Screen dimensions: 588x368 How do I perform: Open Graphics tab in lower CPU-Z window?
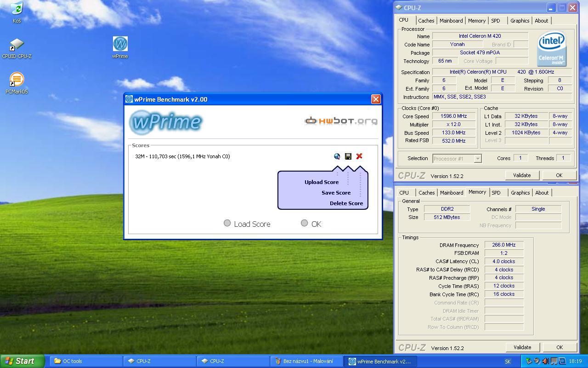pos(520,193)
